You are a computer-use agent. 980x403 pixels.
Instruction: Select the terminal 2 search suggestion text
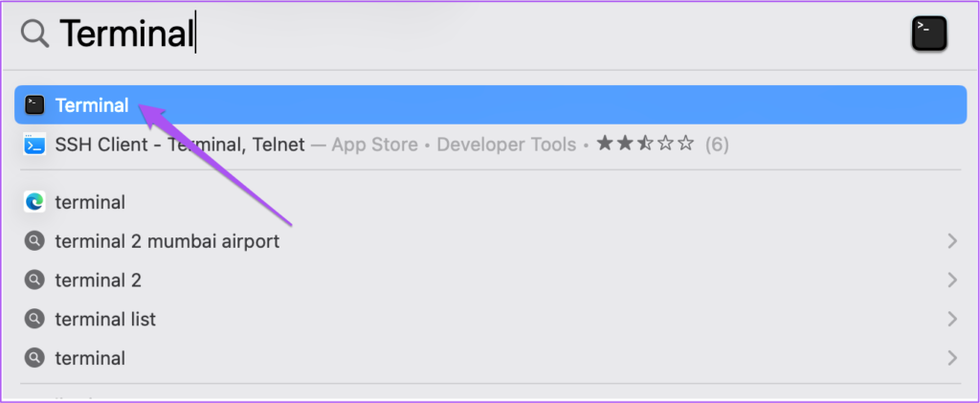[x=99, y=280]
